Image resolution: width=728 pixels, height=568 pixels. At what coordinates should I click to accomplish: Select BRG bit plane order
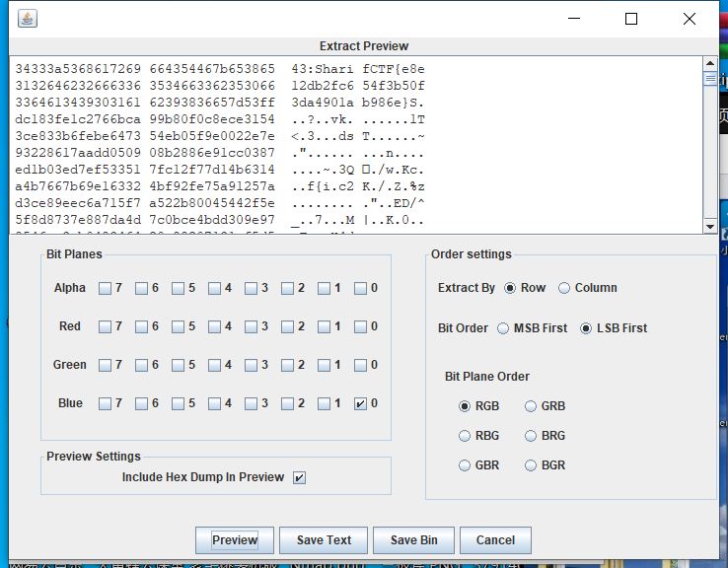click(531, 436)
